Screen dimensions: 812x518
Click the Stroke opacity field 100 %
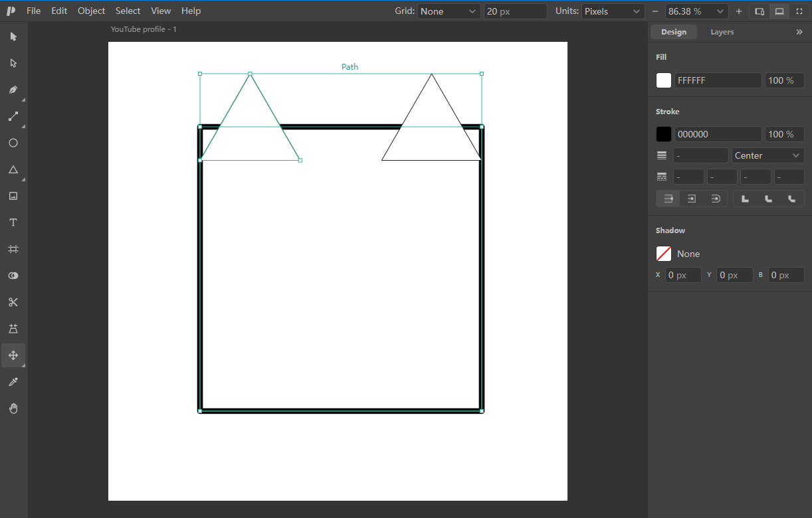point(785,134)
